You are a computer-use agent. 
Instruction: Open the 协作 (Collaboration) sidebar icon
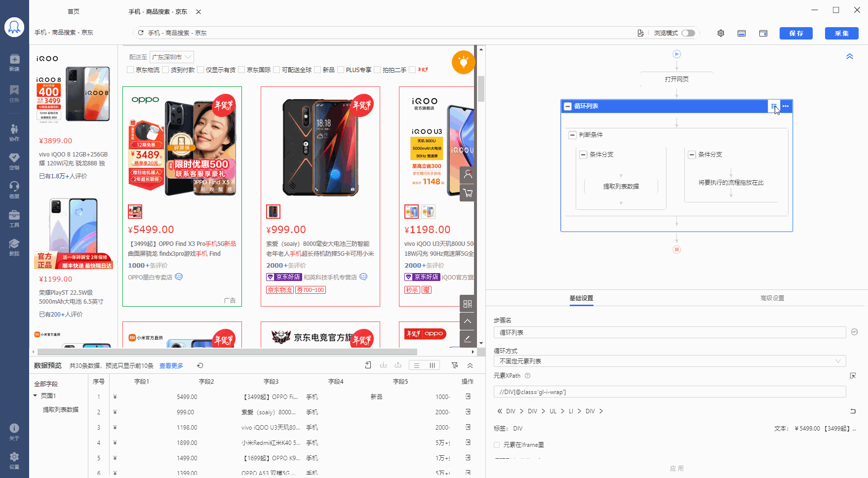coord(14,132)
